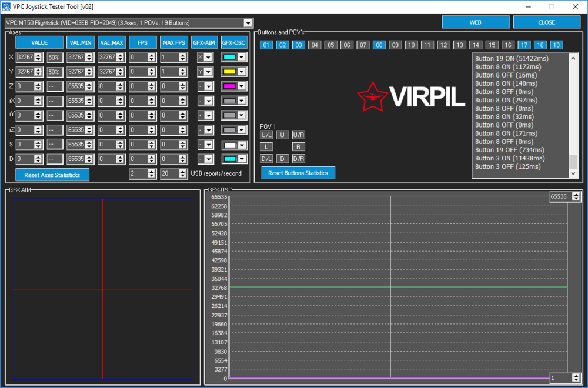Screen dimensions: 588x388
Task: Toggle button 08 indicator
Action: tap(379, 45)
